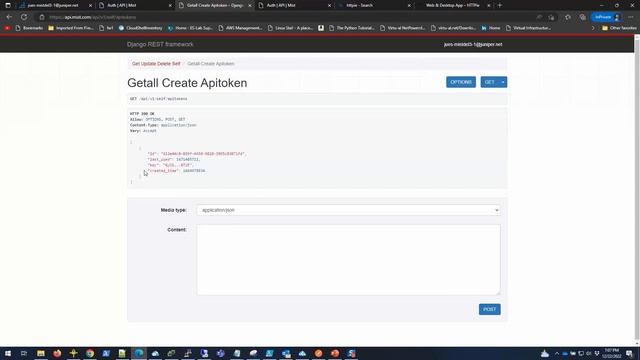Open the browser settings ellipsis menu
The height and width of the screenshot is (360, 640).
coord(631,17)
